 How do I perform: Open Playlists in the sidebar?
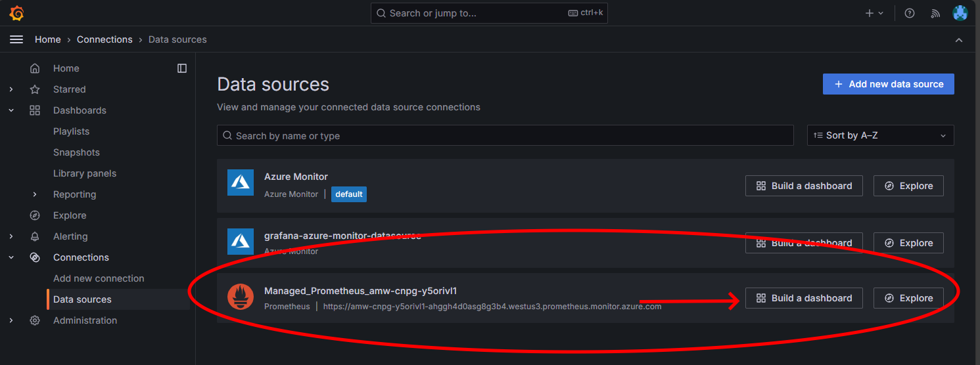(71, 131)
